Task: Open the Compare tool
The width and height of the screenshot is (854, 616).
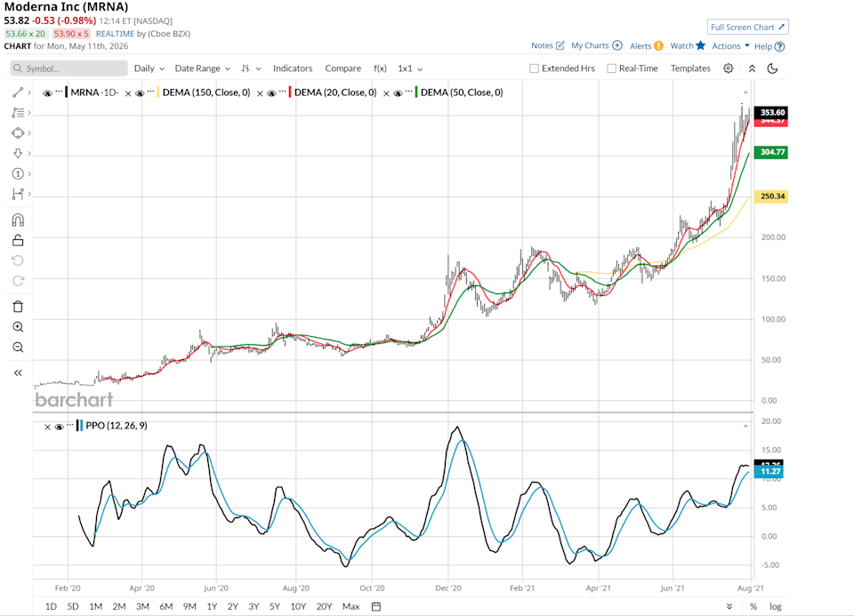Action: click(343, 68)
